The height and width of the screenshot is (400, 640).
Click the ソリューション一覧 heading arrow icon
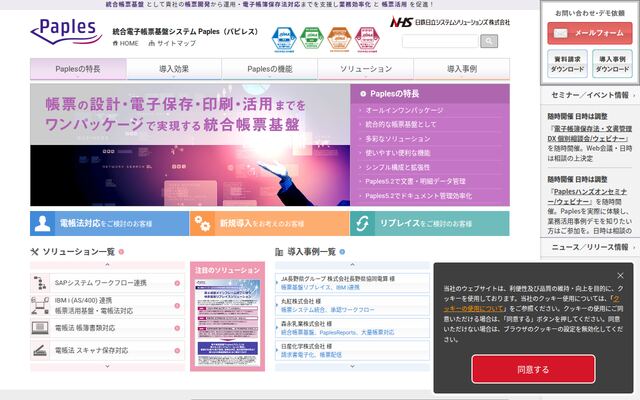pyautogui.click(x=121, y=252)
